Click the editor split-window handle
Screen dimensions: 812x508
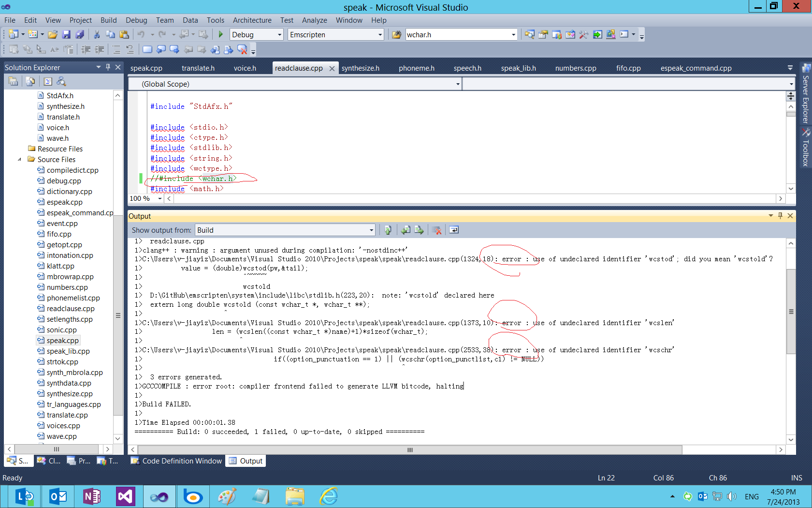click(x=791, y=95)
